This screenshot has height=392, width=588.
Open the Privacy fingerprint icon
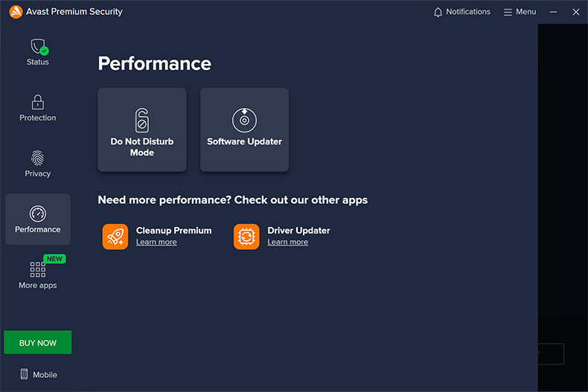click(38, 158)
